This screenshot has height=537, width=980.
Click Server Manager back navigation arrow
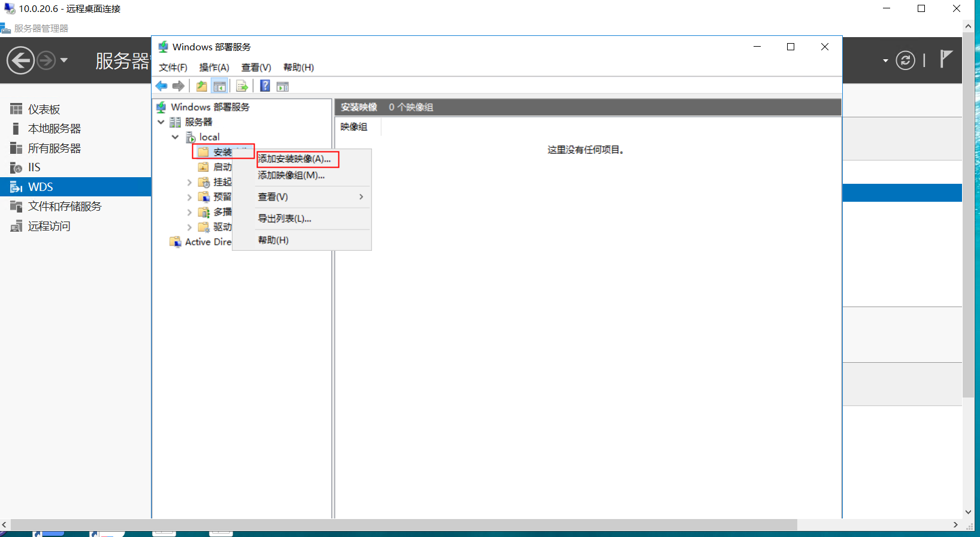(x=20, y=60)
